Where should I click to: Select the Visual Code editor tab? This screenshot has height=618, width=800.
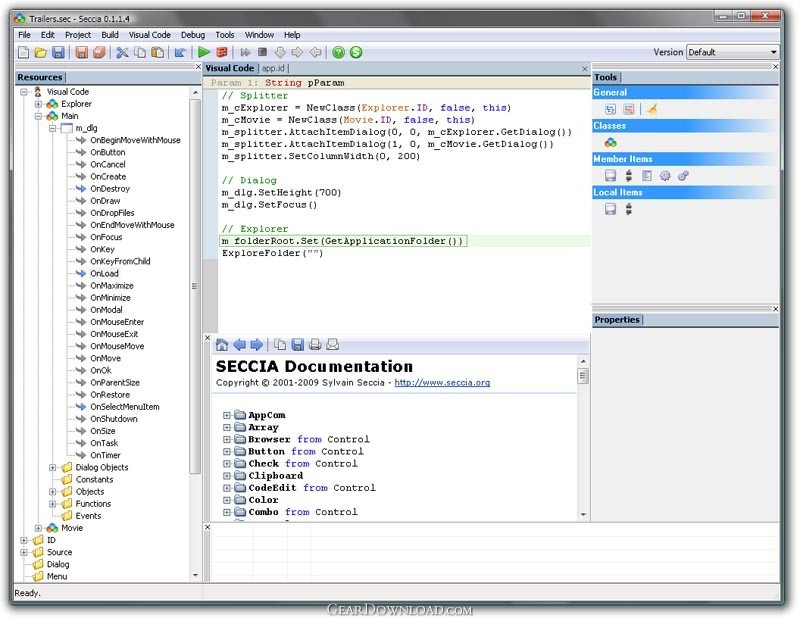click(x=230, y=68)
